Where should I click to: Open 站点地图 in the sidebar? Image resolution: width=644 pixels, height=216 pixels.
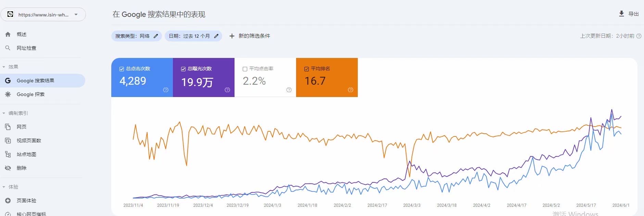coord(26,154)
